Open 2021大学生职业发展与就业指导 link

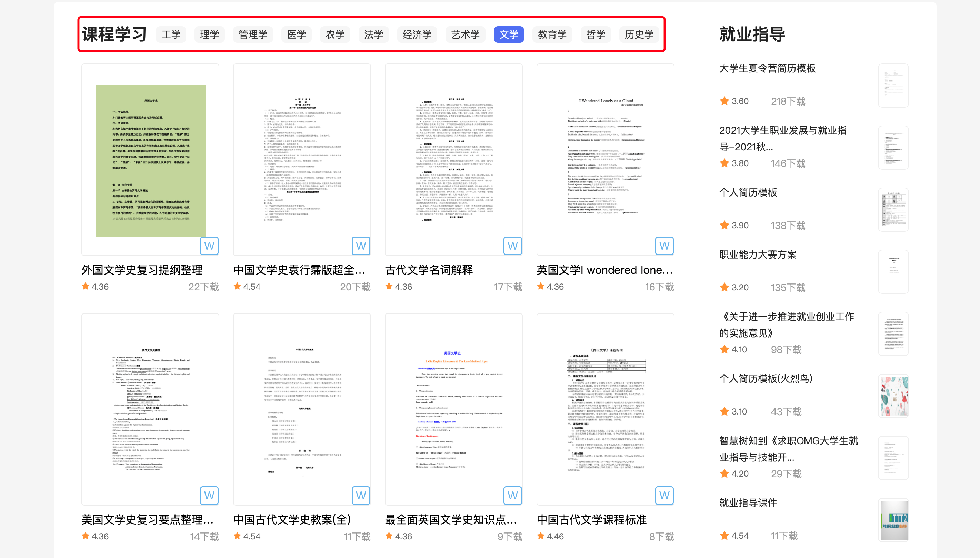pyautogui.click(x=783, y=138)
